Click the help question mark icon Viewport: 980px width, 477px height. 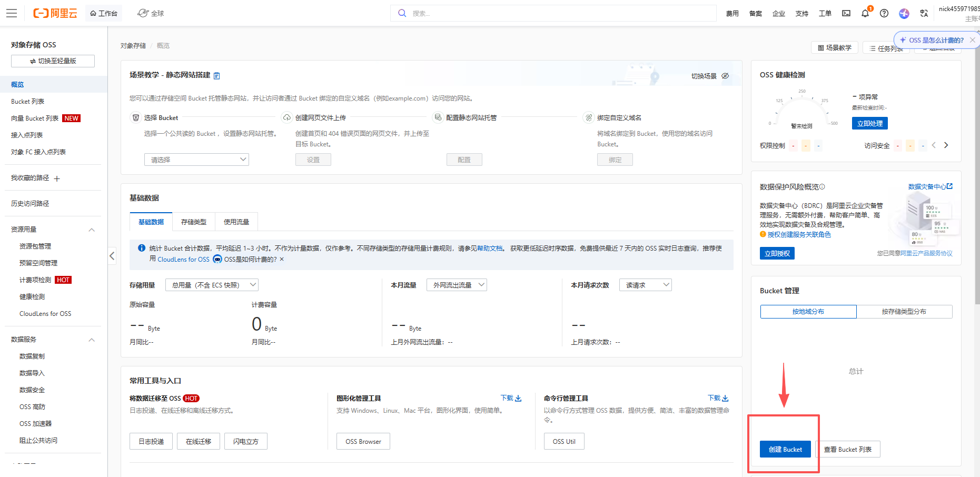point(884,13)
